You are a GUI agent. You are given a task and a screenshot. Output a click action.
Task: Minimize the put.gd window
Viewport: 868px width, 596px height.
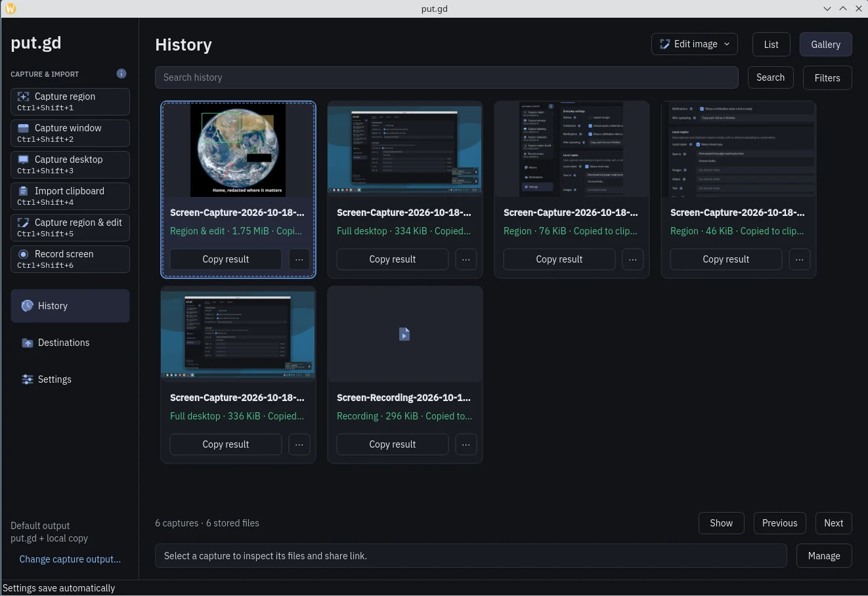(827, 9)
